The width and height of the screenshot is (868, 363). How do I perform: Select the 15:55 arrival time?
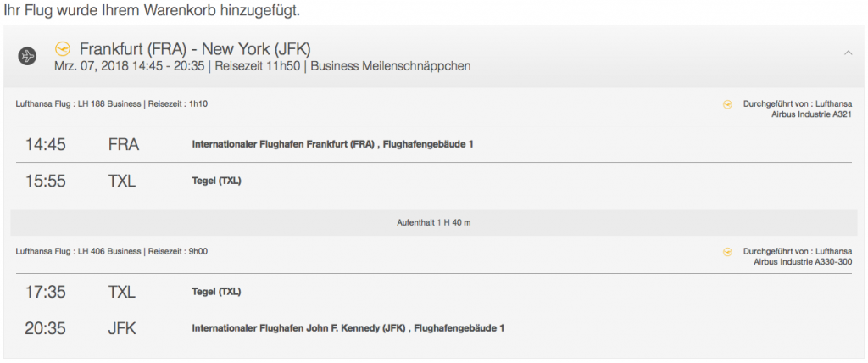coord(46,180)
